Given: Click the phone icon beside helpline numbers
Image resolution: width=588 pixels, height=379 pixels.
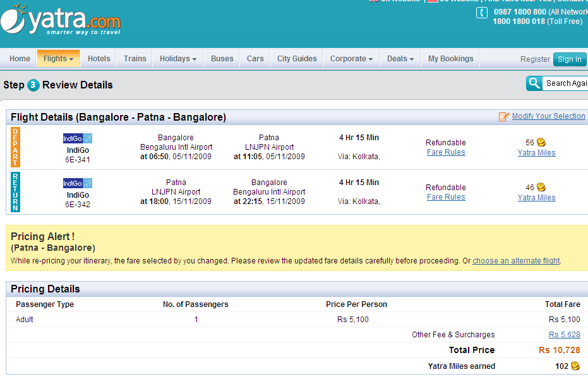Looking at the screenshot, I should coord(481,13).
